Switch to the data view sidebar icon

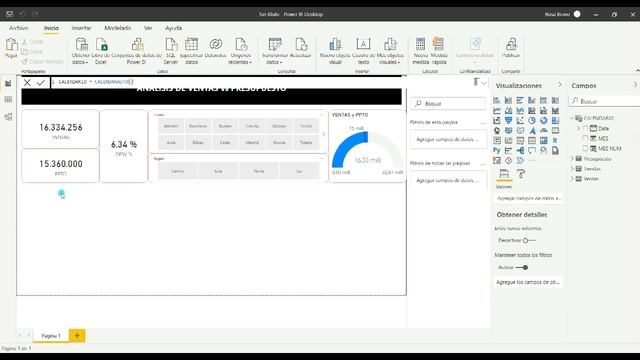click(x=8, y=100)
